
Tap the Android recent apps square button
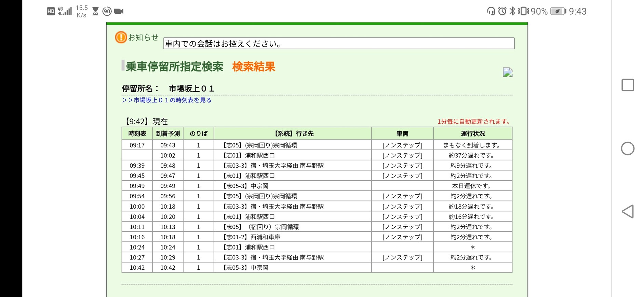click(x=627, y=85)
